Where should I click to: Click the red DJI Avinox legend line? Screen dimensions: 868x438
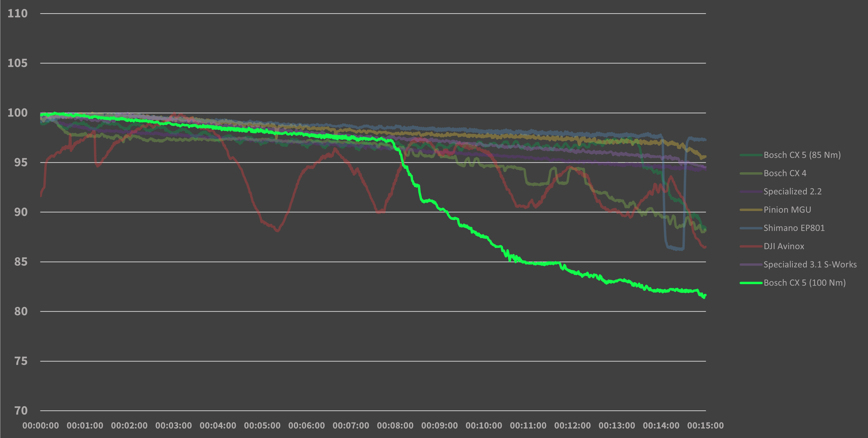click(x=751, y=247)
